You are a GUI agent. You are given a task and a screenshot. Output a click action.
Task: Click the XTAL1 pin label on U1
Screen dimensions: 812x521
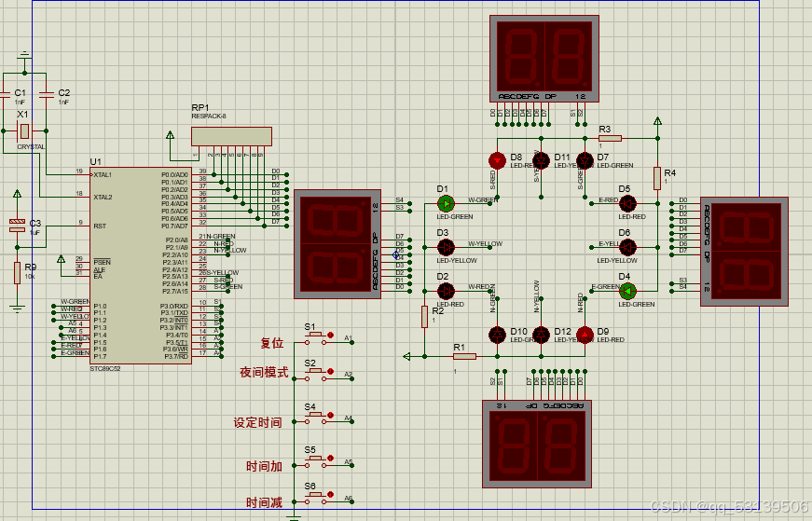point(103,175)
